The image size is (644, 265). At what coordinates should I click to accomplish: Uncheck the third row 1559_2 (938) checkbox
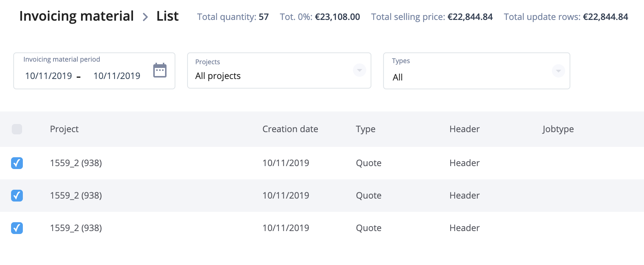click(x=17, y=228)
